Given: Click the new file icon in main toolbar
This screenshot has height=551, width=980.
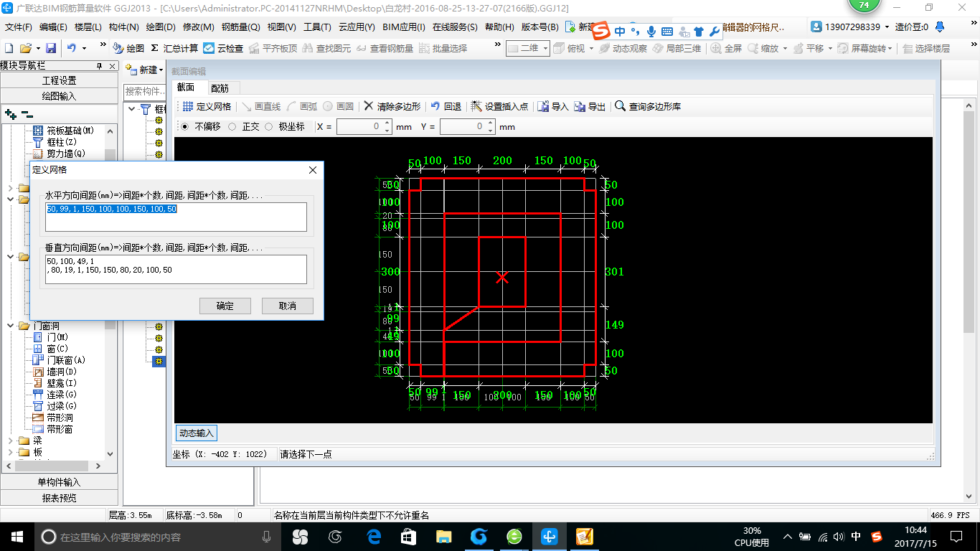Looking at the screenshot, I should (x=9, y=48).
